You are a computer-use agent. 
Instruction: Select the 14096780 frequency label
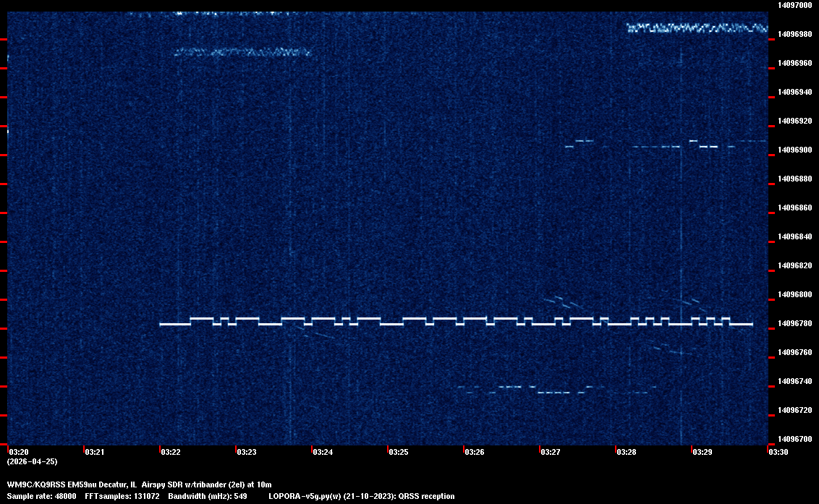click(794, 323)
